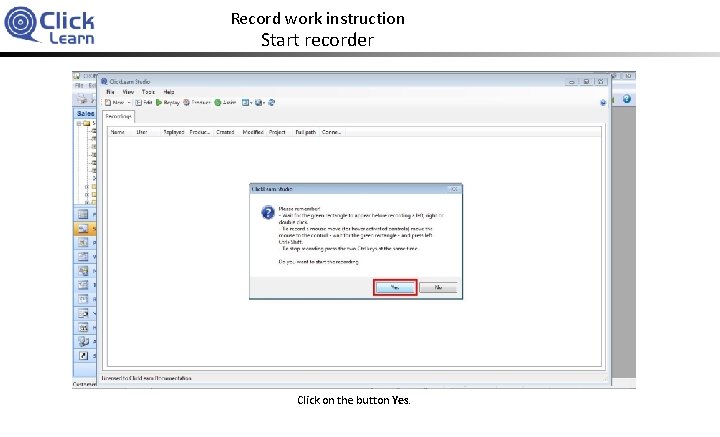
Task: Sort recordings by the Replayed column
Action: [x=174, y=132]
